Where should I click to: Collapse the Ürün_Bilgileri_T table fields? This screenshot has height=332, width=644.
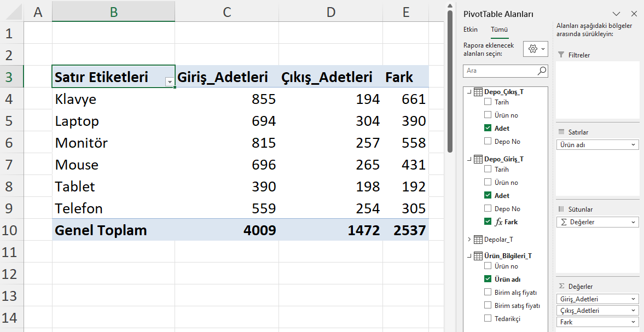pos(469,255)
